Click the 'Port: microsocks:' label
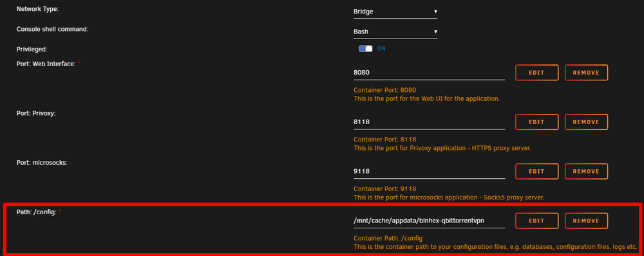644x256 pixels. coord(42,163)
